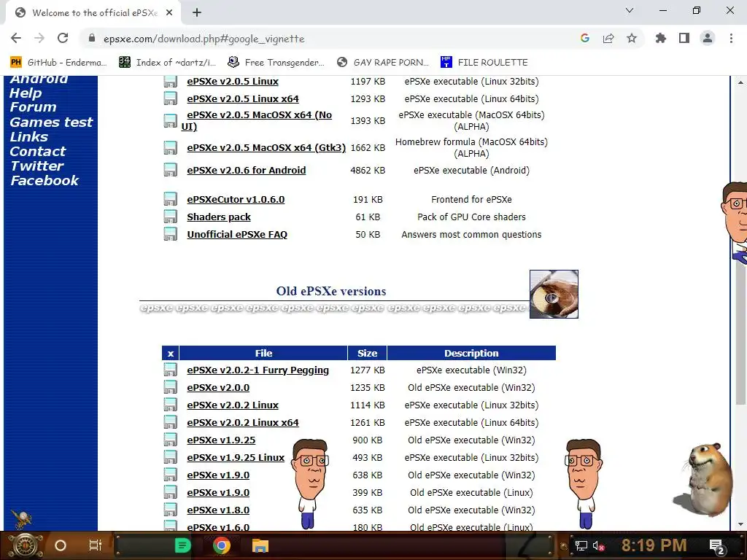The height and width of the screenshot is (560, 747).
Task: Open the Twitter sidebar link
Action: tap(36, 166)
